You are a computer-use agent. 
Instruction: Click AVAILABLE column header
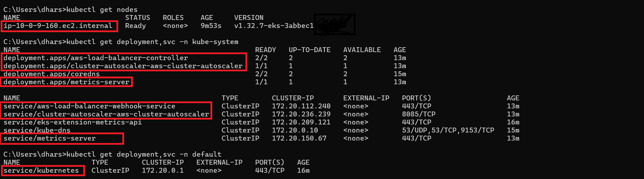point(362,50)
